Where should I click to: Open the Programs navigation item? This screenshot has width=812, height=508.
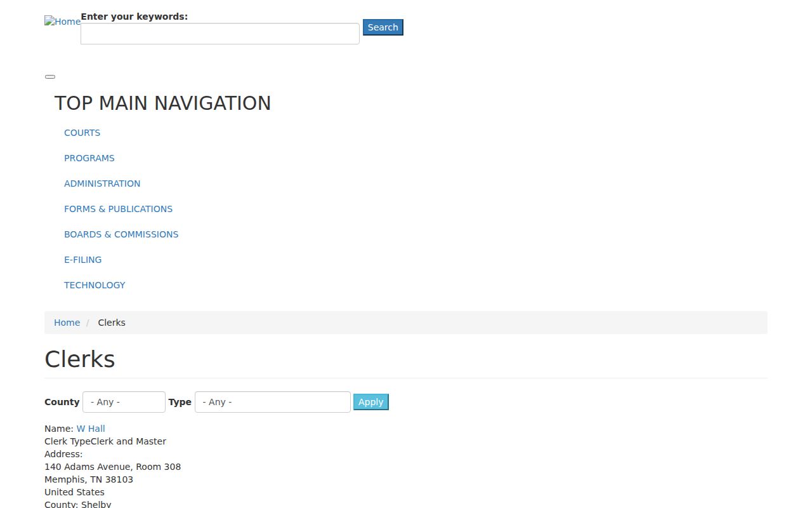point(89,158)
